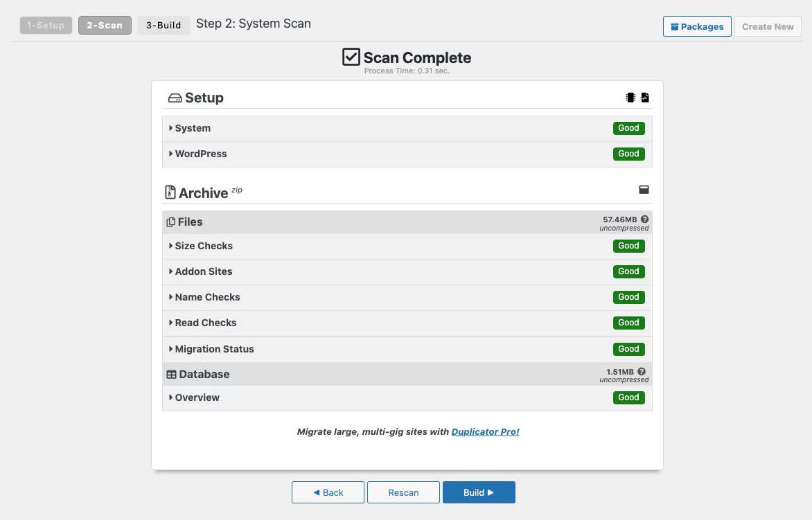Open the Packages list
Image resolution: width=812 pixels, height=520 pixels.
697,26
